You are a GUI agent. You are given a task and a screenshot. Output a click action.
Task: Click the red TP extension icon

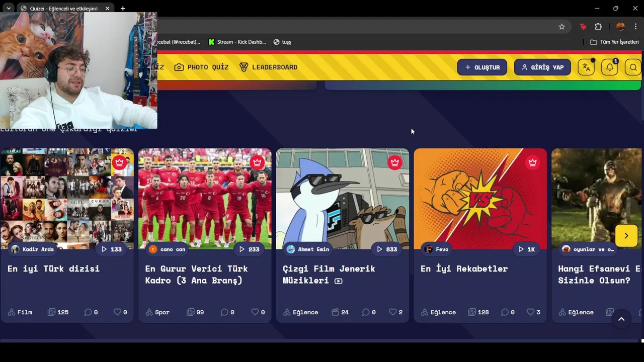tap(583, 27)
